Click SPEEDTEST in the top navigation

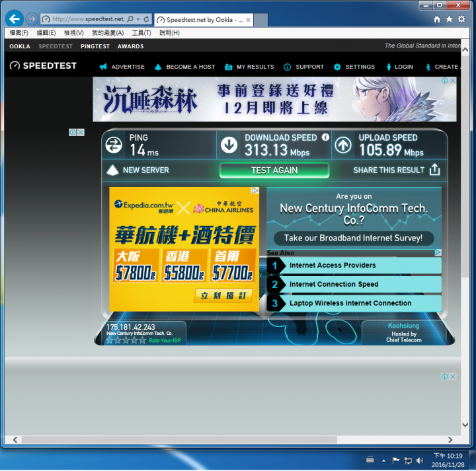(56, 46)
